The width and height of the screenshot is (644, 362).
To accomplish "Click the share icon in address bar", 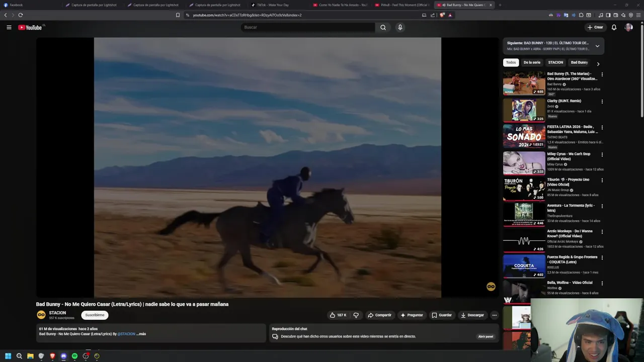I will [432, 15].
